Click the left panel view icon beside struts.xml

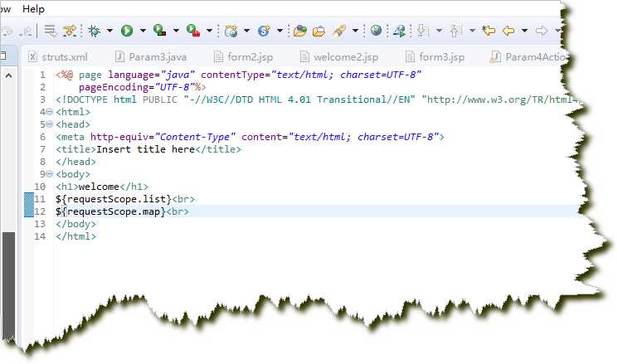click(3, 56)
